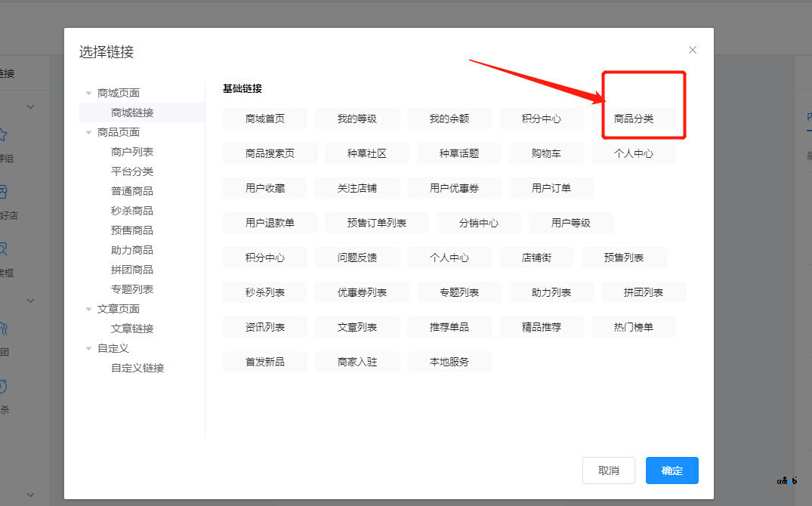Choose the 首发新品 link
This screenshot has height=506, width=812.
[265, 362]
